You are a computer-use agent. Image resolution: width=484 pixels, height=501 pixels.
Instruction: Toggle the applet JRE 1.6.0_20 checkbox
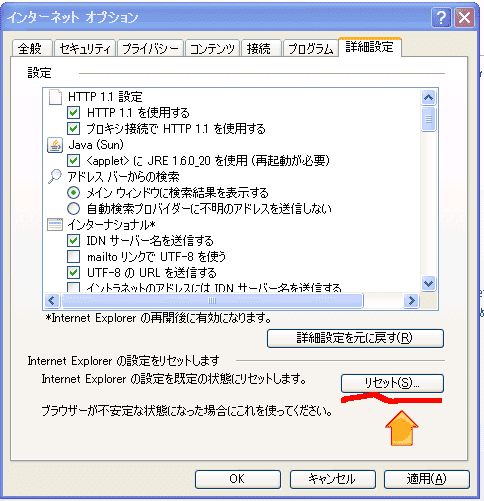73,161
